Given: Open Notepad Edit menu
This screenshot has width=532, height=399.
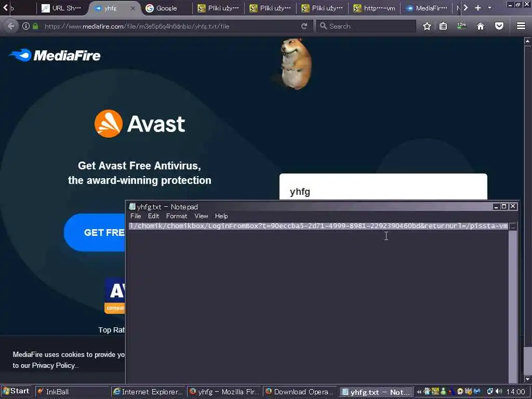Looking at the screenshot, I should [x=153, y=216].
